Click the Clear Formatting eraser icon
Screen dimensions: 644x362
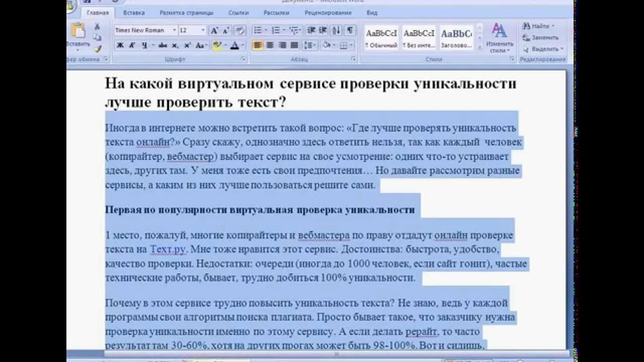240,30
